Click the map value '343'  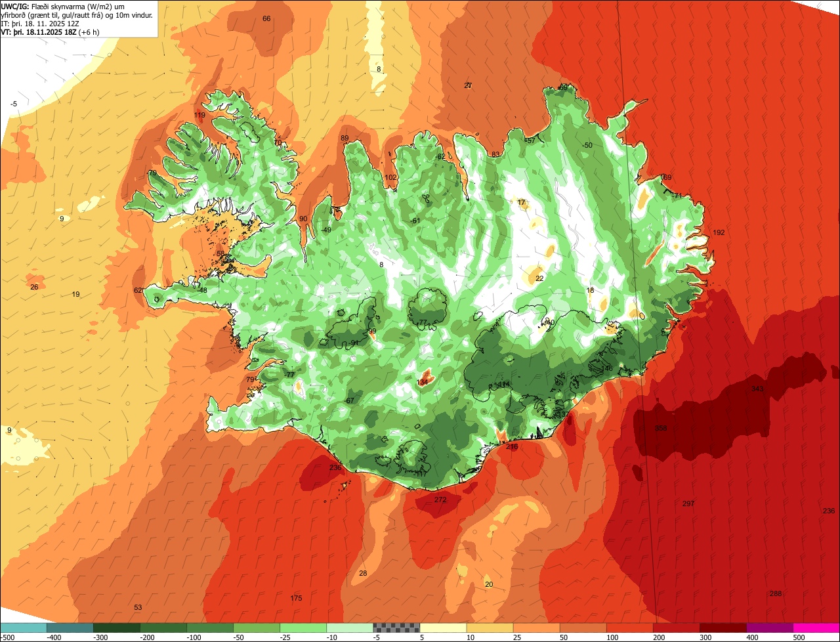tap(757, 389)
